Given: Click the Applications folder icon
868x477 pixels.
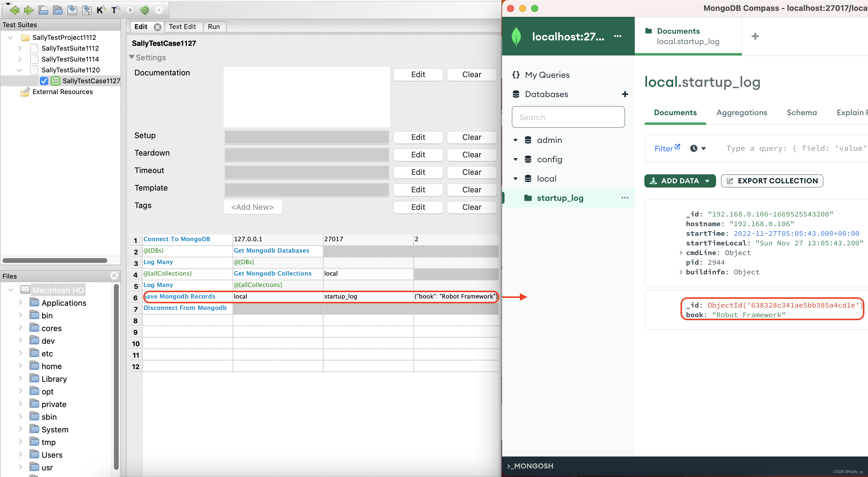Looking at the screenshot, I should (x=34, y=302).
